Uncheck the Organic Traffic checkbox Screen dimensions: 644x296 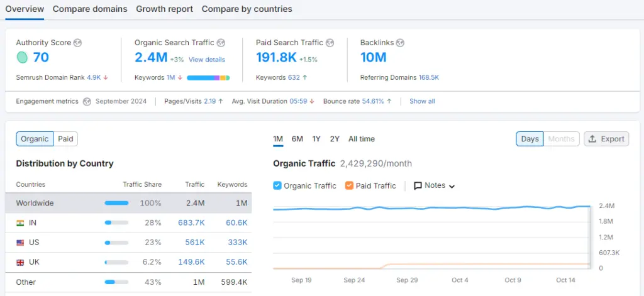pyautogui.click(x=277, y=185)
